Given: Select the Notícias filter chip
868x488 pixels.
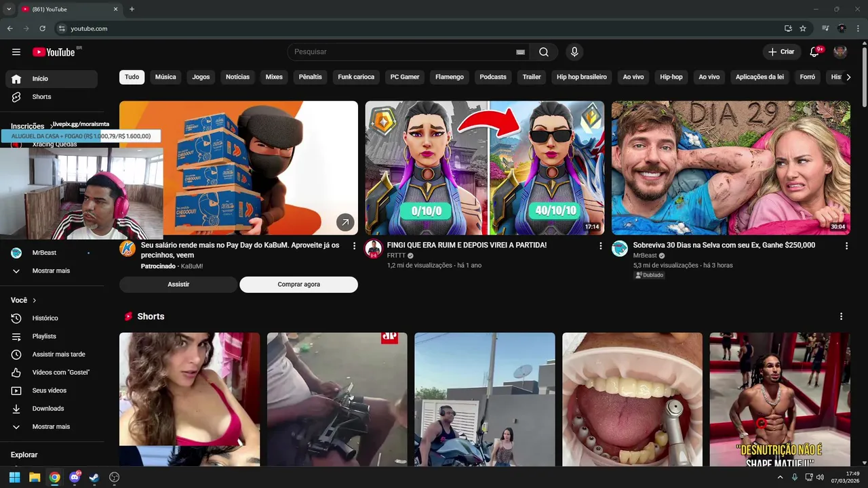Looking at the screenshot, I should point(238,77).
